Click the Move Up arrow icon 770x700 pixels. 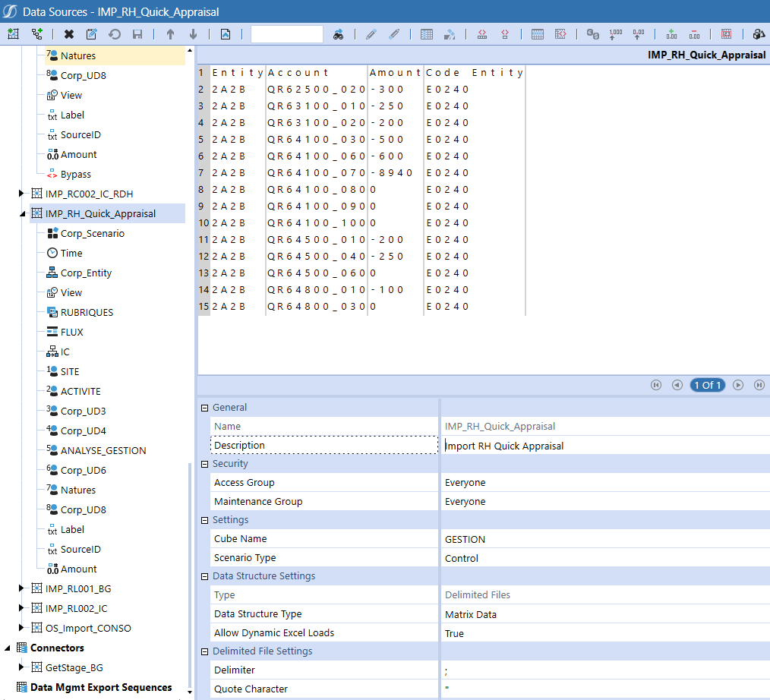[x=170, y=34]
